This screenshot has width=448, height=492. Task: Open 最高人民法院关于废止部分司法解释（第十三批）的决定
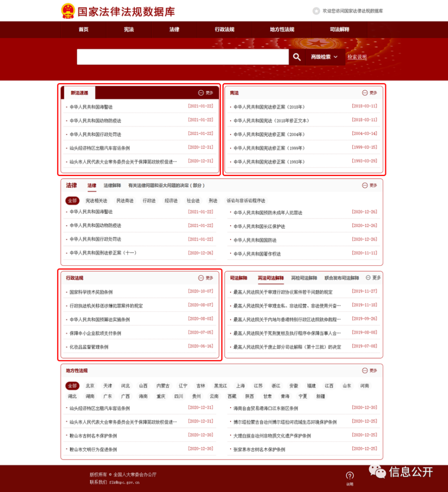pos(287,347)
